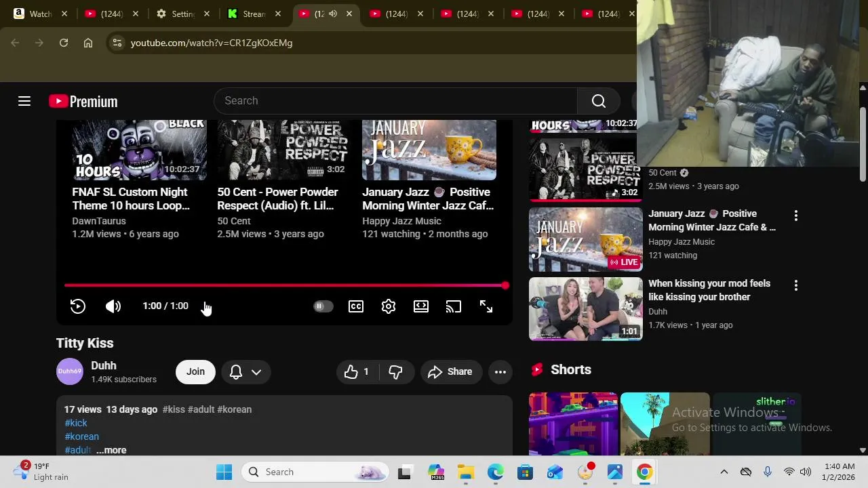Image resolution: width=868 pixels, height=488 pixels.
Task: Open the Shorts section heading
Action: [570, 369]
